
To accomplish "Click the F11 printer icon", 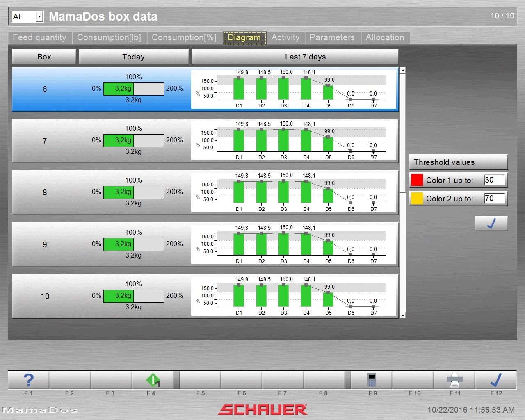I will coord(454,380).
